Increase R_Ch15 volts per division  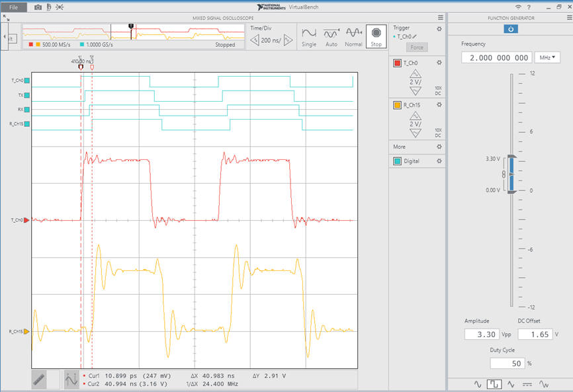[415, 116]
